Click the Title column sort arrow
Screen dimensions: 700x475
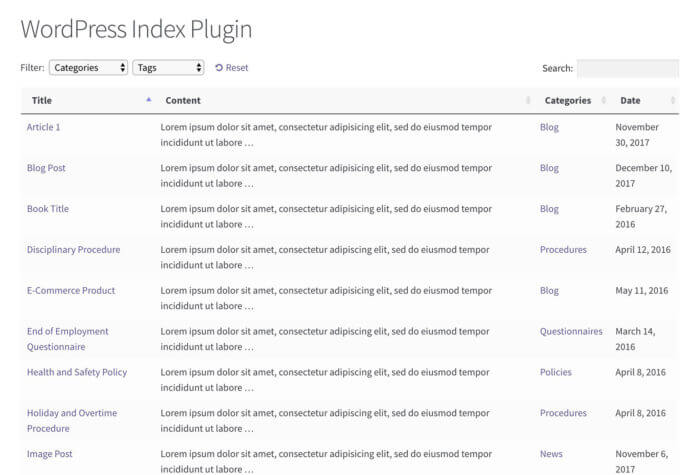[149, 100]
